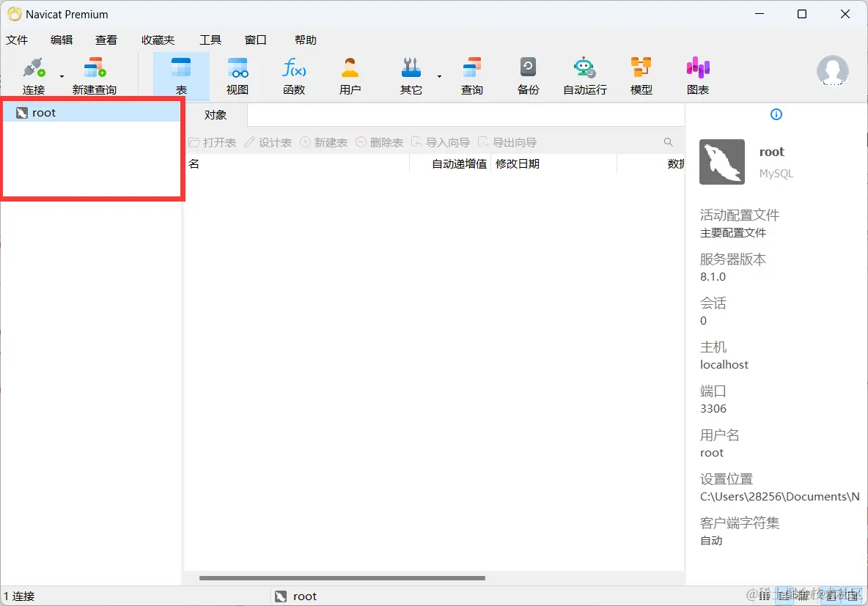The width and height of the screenshot is (868, 606).
Task: Expand the 连接 dropdown arrow
Action: click(x=62, y=76)
